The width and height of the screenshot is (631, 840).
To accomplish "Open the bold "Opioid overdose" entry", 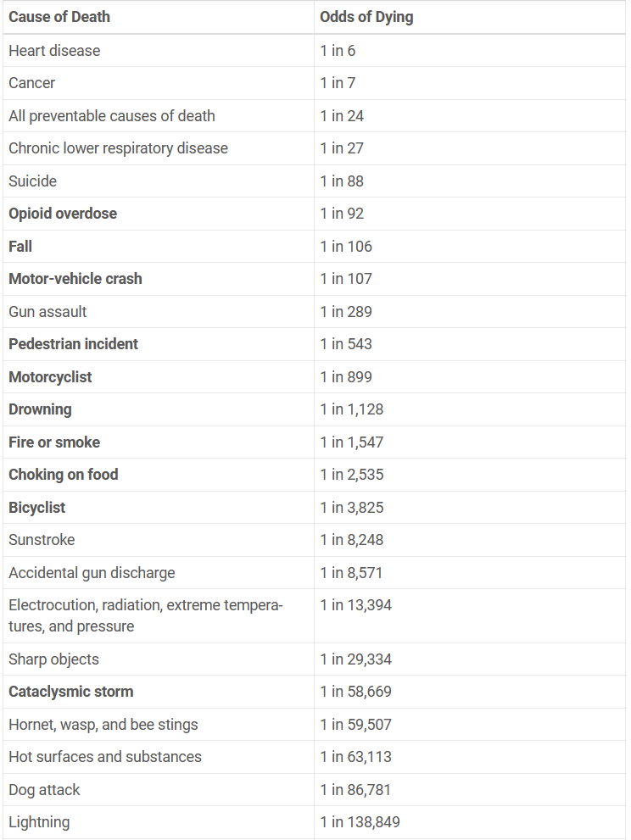I will pyautogui.click(x=63, y=214).
